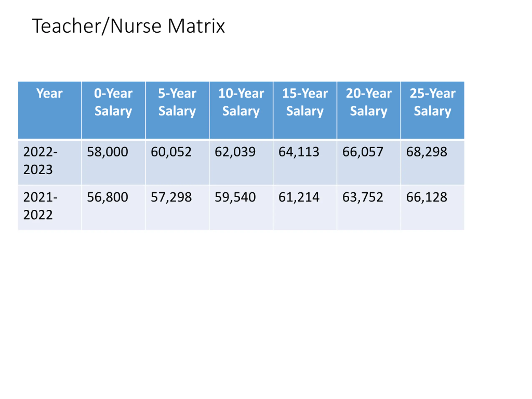Viewport: 532px width, 399px height.
Task: Select the 25-Year Salary header cell
Action: (x=433, y=110)
